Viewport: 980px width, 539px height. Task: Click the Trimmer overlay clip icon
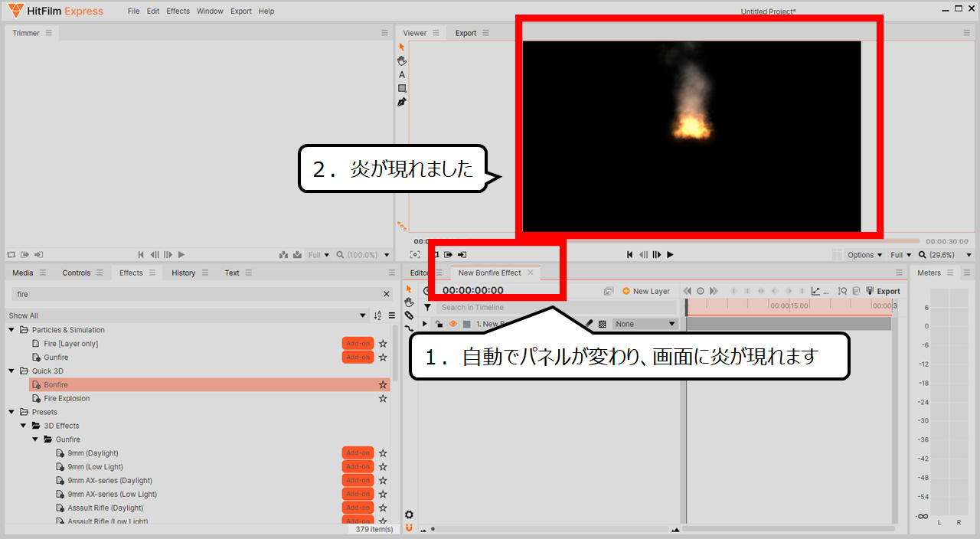(x=297, y=255)
